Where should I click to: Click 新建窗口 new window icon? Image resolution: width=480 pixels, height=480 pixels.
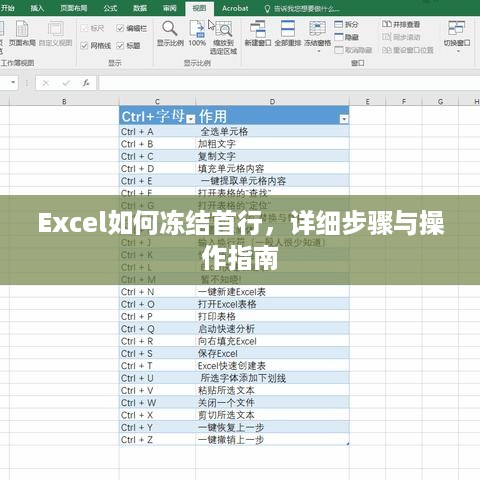258,33
